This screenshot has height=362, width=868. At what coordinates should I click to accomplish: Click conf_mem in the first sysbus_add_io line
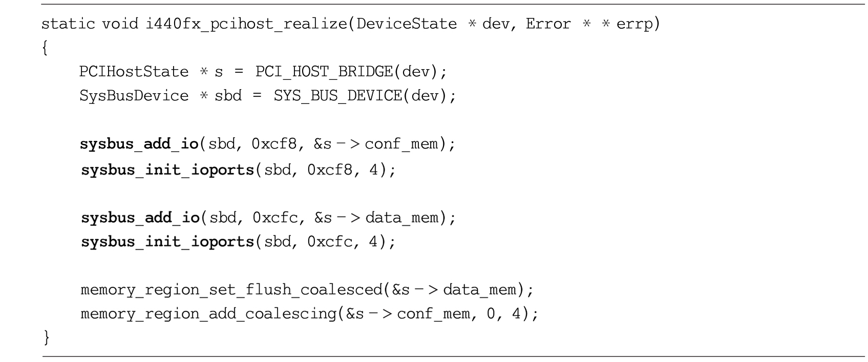click(402, 145)
